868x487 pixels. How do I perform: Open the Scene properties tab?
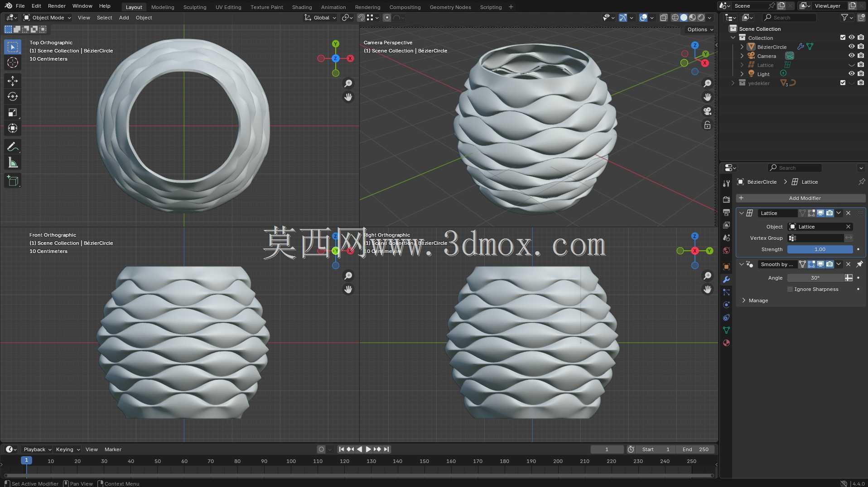(x=726, y=238)
